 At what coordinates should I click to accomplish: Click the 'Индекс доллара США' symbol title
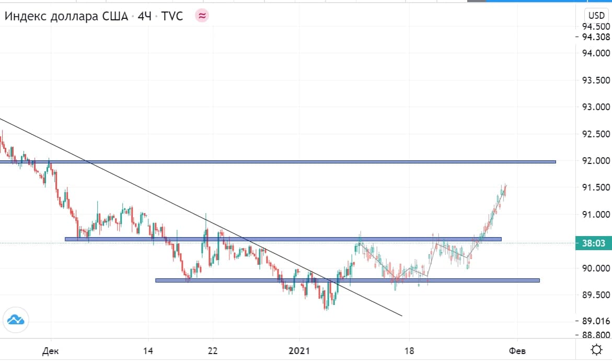click(x=66, y=16)
